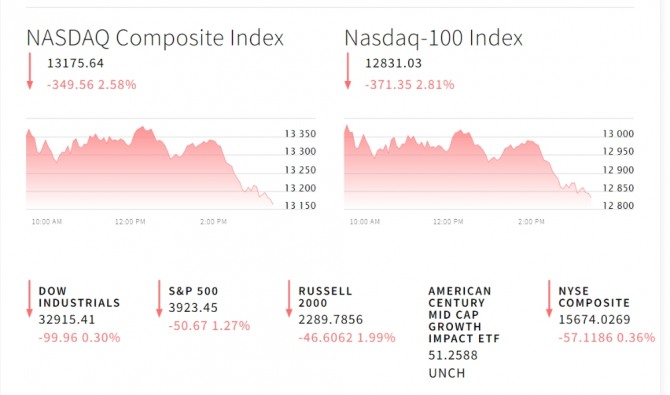Open the Russell 2000 index link

(325, 297)
